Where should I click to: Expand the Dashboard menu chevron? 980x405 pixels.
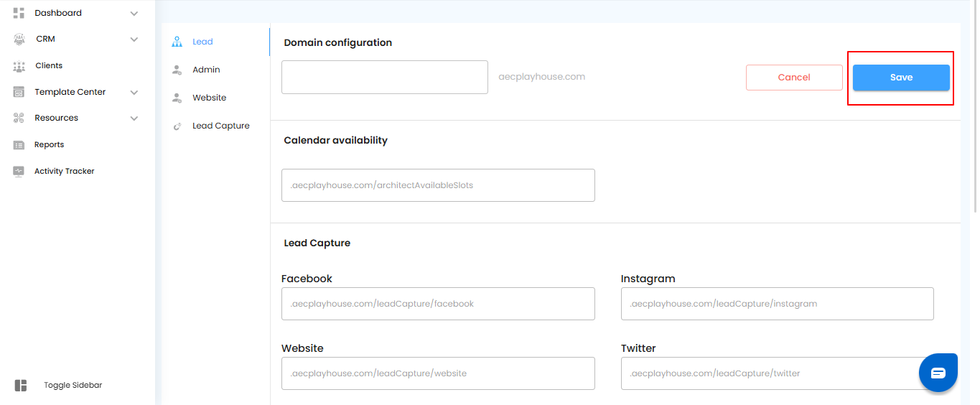[134, 13]
